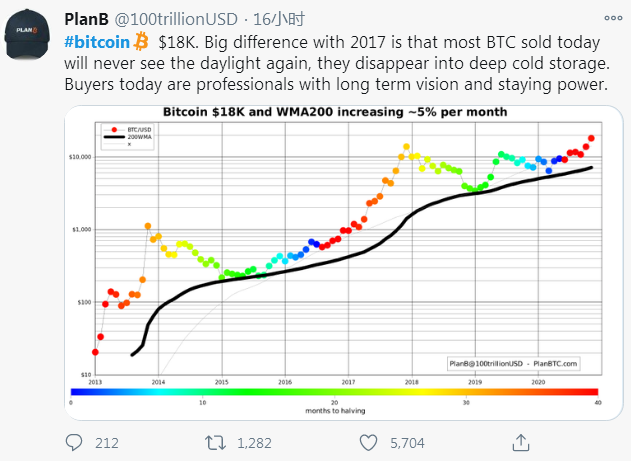View the 1,282 retweets count
The width and height of the screenshot is (631, 461).
[x=254, y=443]
